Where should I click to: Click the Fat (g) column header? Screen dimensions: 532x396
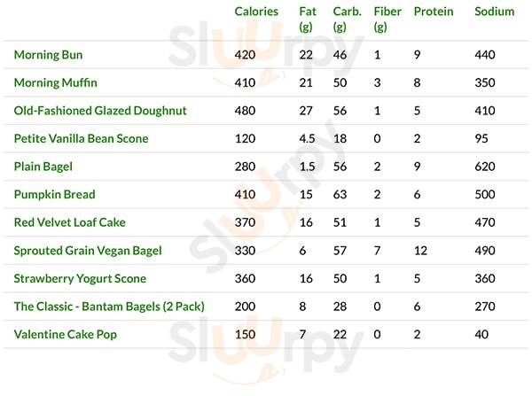pyautogui.click(x=308, y=19)
